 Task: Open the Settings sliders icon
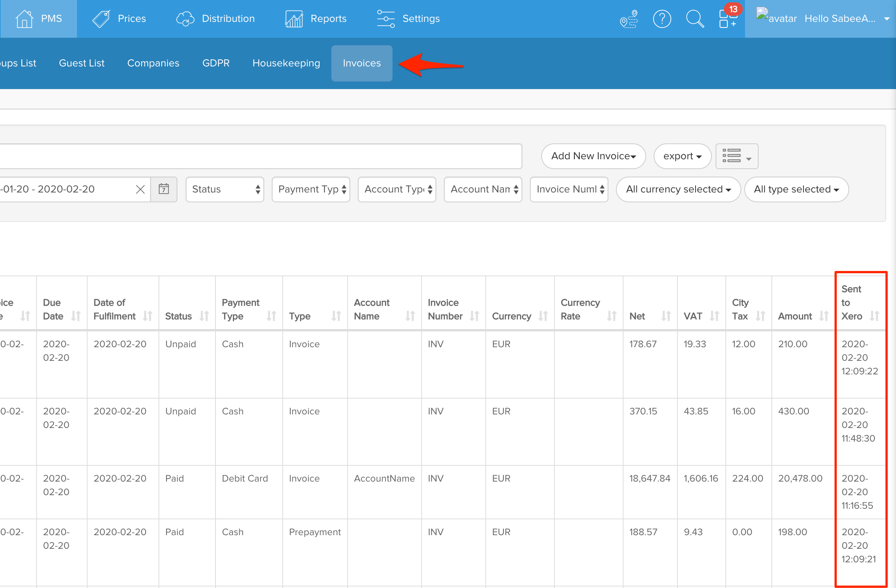[x=386, y=18]
